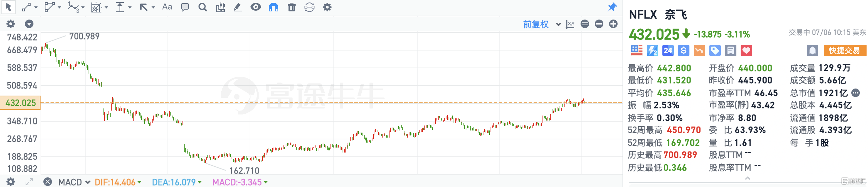Toggle the blue magnet snap mode
This screenshot has width=868, height=187.
[273, 7]
